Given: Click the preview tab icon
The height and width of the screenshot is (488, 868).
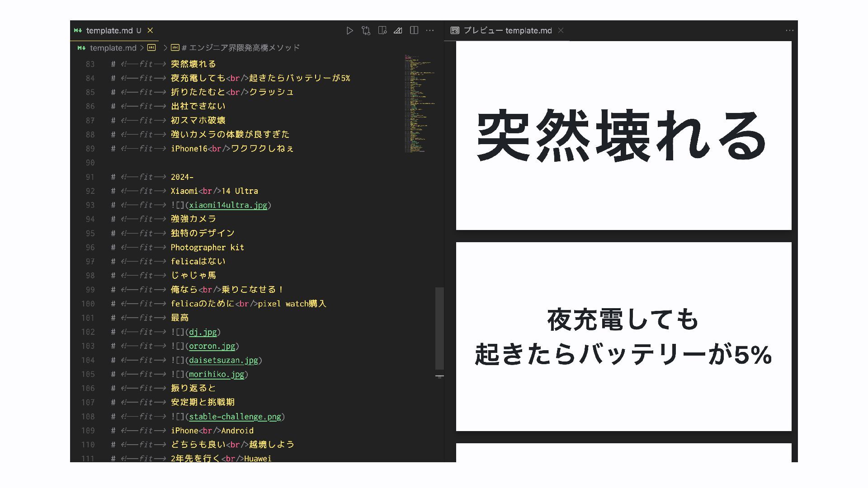Looking at the screenshot, I should pos(455,30).
